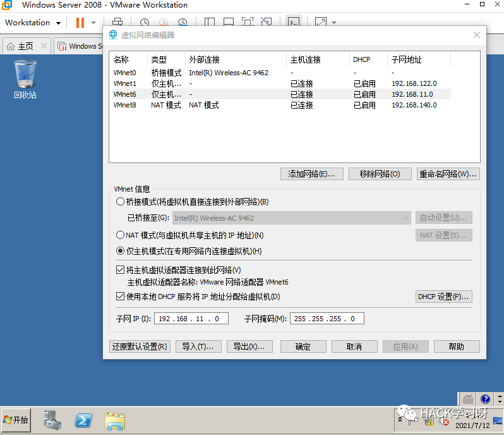The width and height of the screenshot is (504, 435).
Task: Take a snapshot using the clock icon
Action: [x=145, y=22]
